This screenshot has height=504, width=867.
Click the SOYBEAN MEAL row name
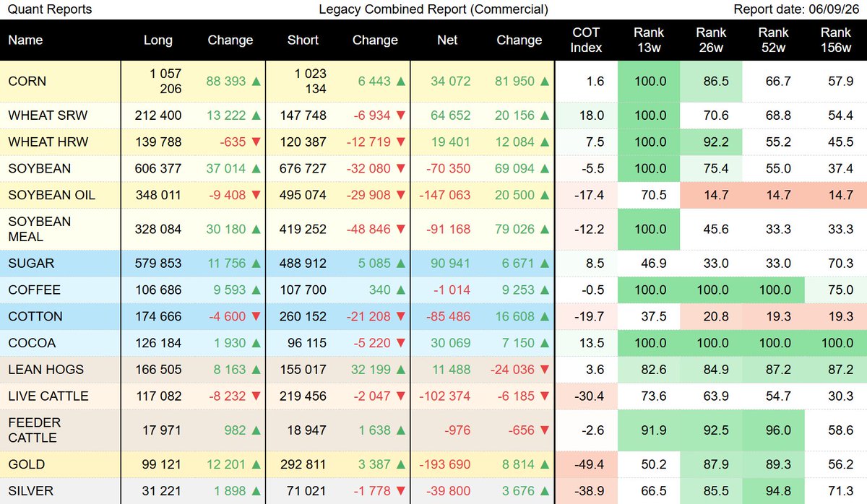(x=39, y=229)
